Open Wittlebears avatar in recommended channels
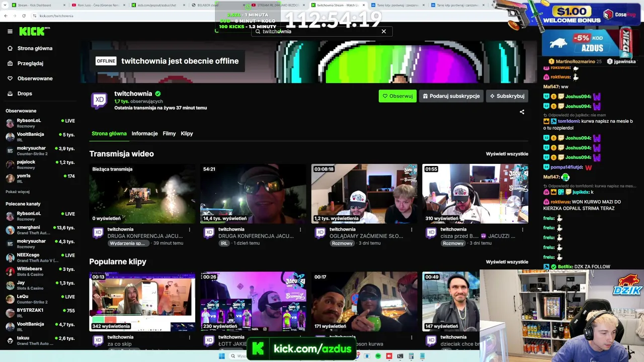Viewport: 644px width, 362px height. [10, 271]
